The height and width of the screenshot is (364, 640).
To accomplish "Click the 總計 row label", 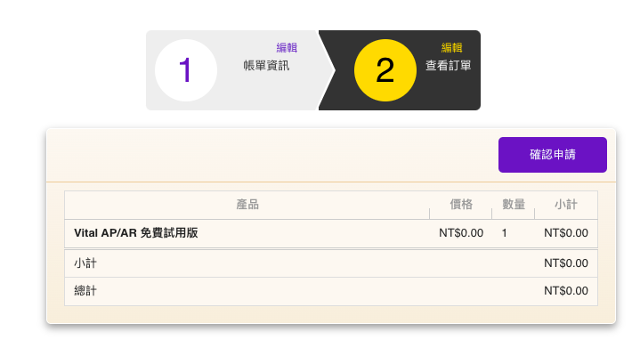I will point(85,291).
